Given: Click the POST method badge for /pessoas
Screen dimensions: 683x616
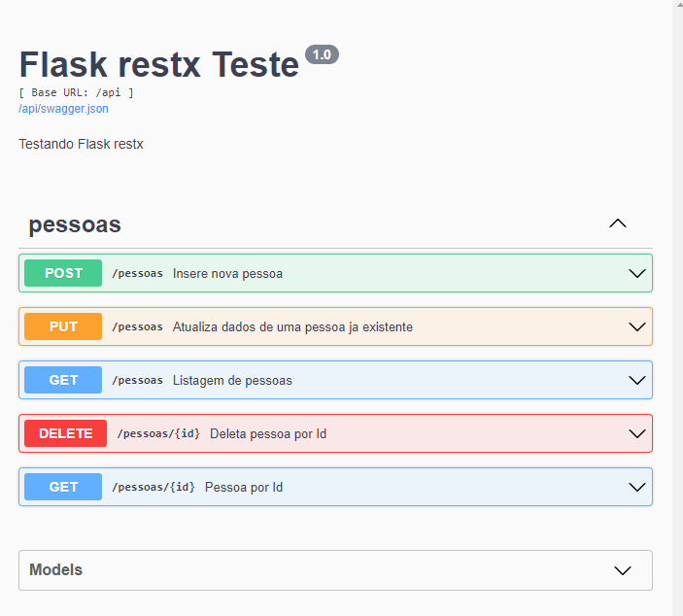Looking at the screenshot, I should 63,273.
